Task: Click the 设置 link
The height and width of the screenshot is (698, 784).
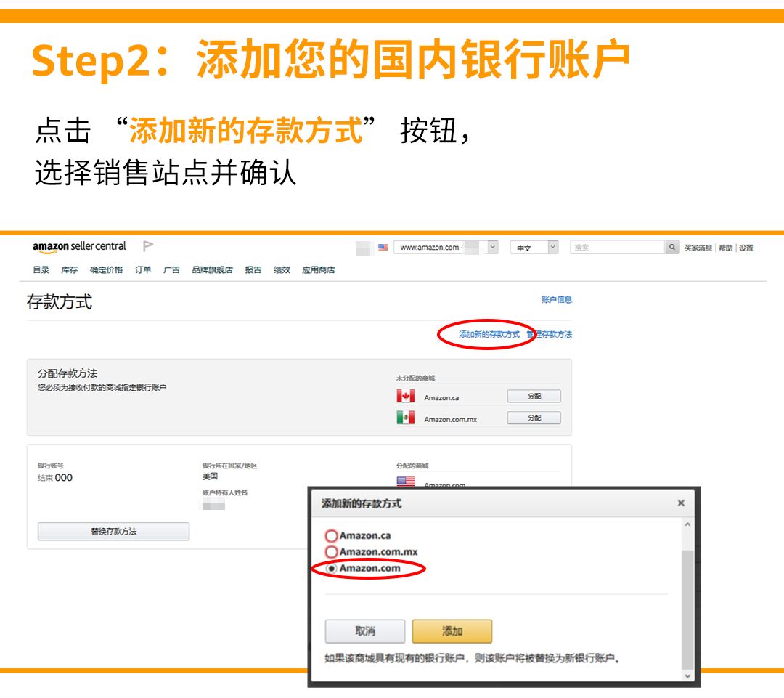Action: [x=746, y=248]
